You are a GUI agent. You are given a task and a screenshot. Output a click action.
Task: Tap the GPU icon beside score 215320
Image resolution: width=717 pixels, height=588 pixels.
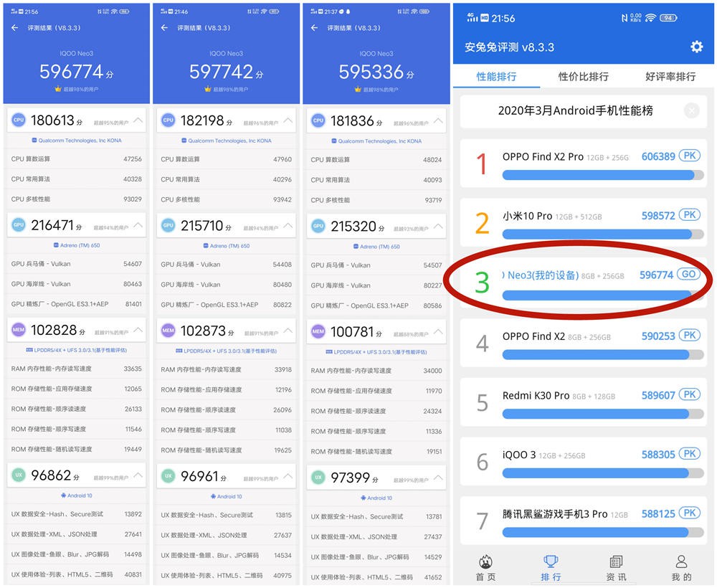pos(318,226)
